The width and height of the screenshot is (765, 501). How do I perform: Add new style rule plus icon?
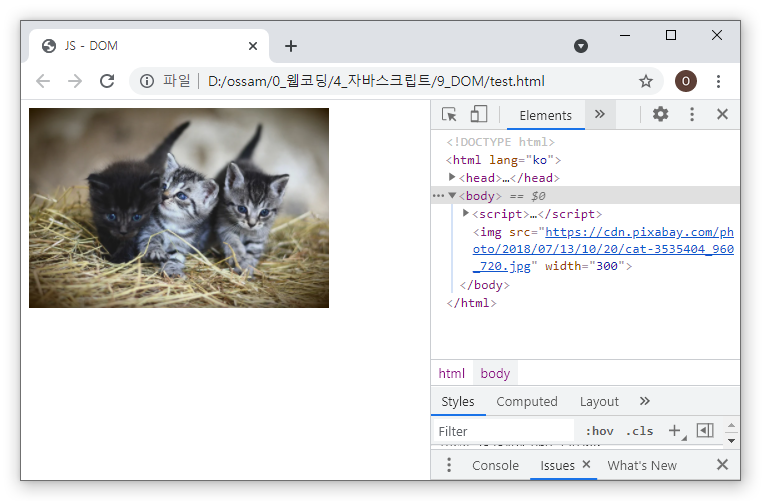coord(675,431)
